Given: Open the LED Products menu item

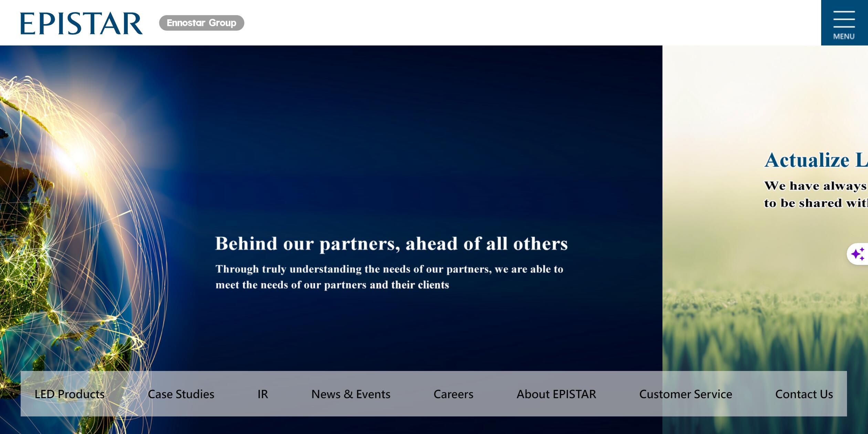Looking at the screenshot, I should pos(70,394).
